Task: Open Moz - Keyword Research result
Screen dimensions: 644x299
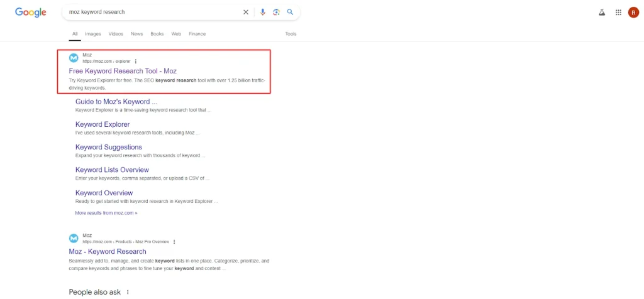Action: click(x=108, y=251)
